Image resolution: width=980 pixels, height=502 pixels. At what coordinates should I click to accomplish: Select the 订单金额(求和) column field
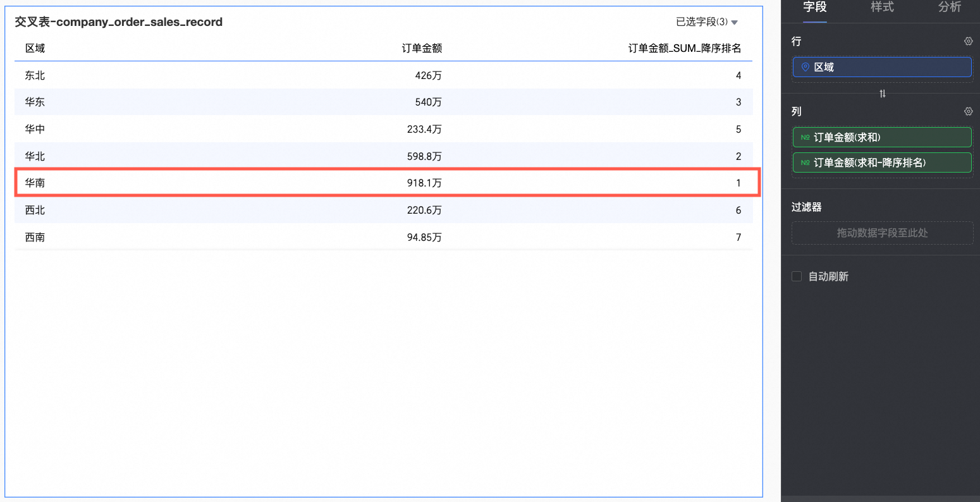click(x=882, y=137)
